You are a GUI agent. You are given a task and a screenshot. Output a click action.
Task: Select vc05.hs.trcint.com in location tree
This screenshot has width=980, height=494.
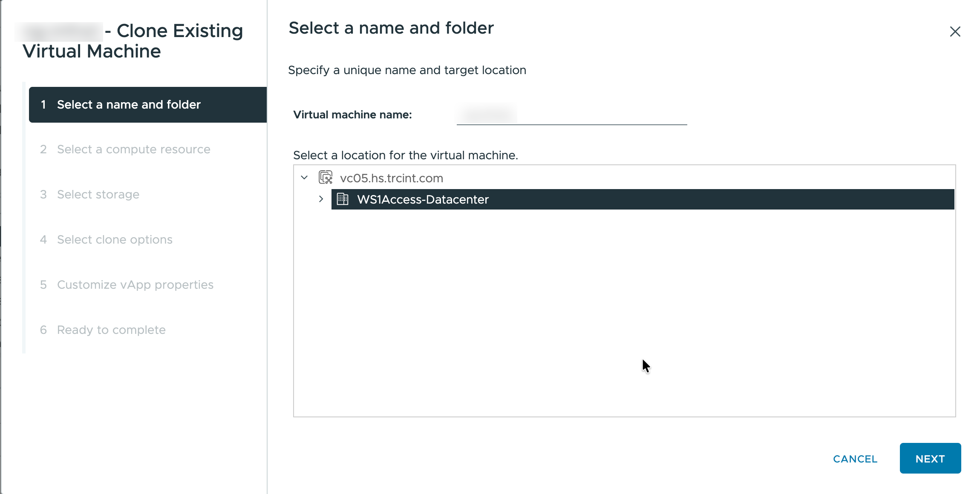click(x=392, y=178)
